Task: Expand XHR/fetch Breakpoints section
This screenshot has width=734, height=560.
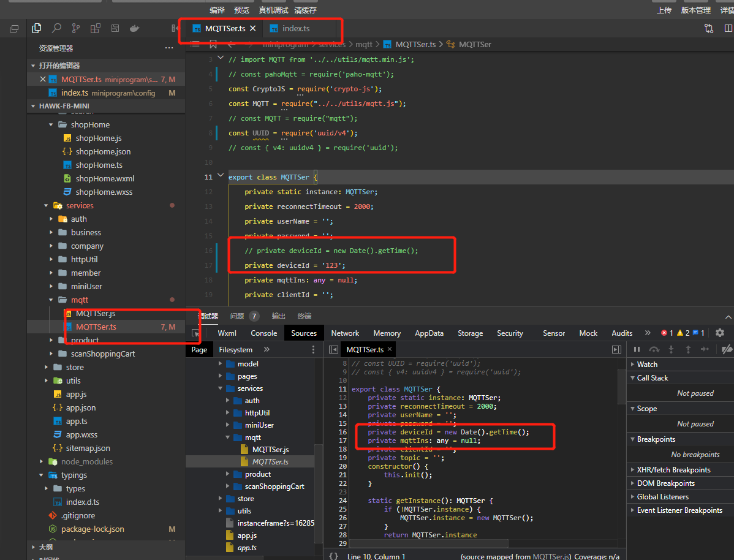Action: point(633,470)
